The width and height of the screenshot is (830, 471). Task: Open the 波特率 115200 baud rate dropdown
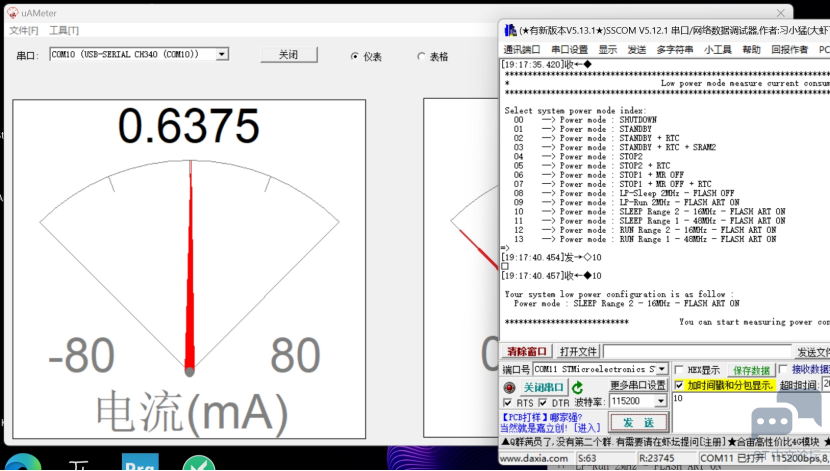pyautogui.click(x=660, y=401)
